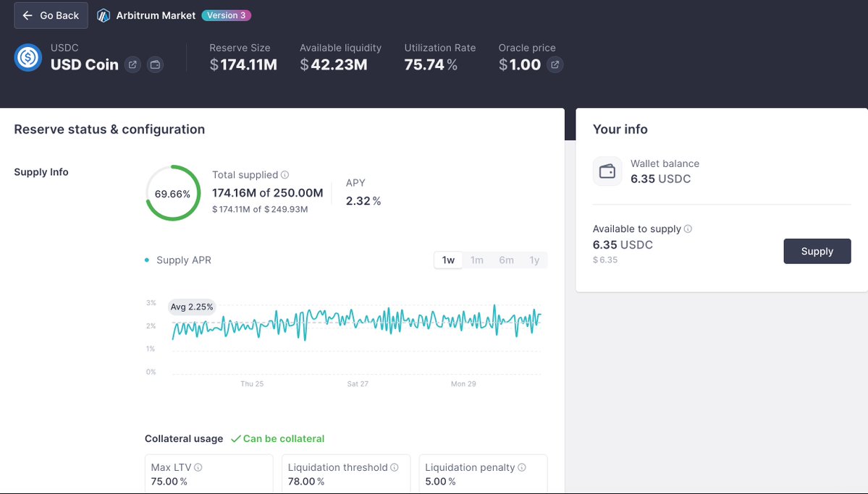Click the Reserve status & configuration heading

pos(109,129)
